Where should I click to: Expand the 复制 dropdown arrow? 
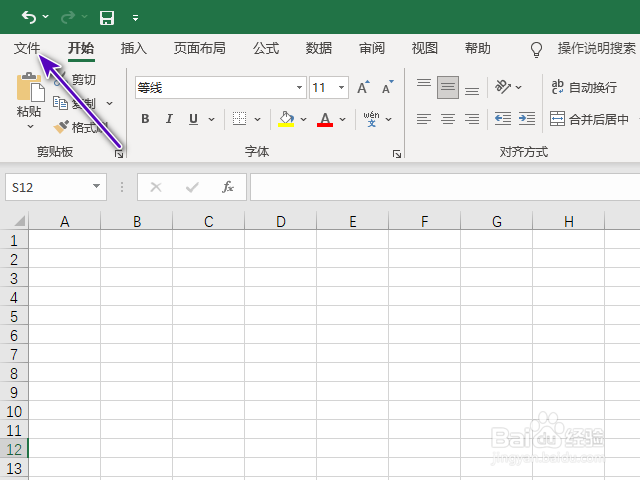pos(109,103)
